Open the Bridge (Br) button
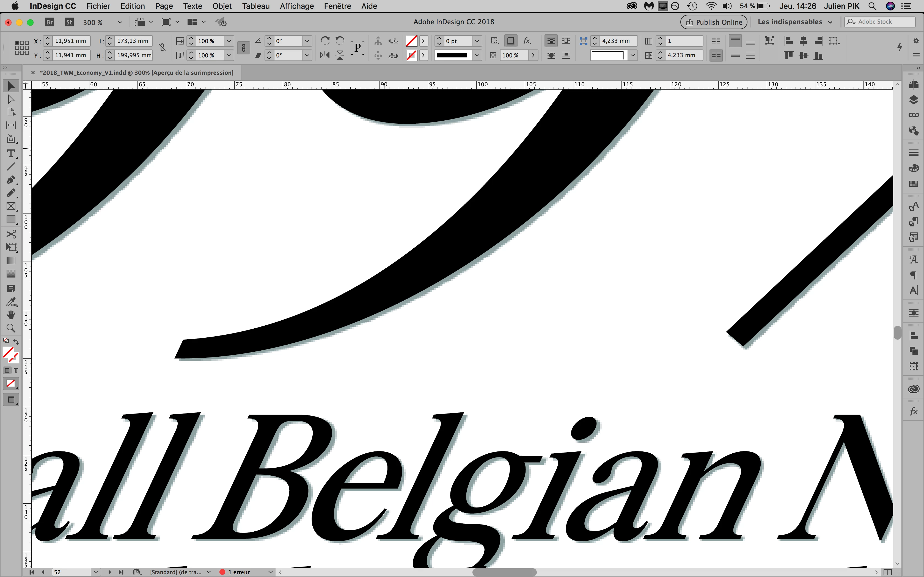The height and width of the screenshot is (577, 924). point(49,22)
